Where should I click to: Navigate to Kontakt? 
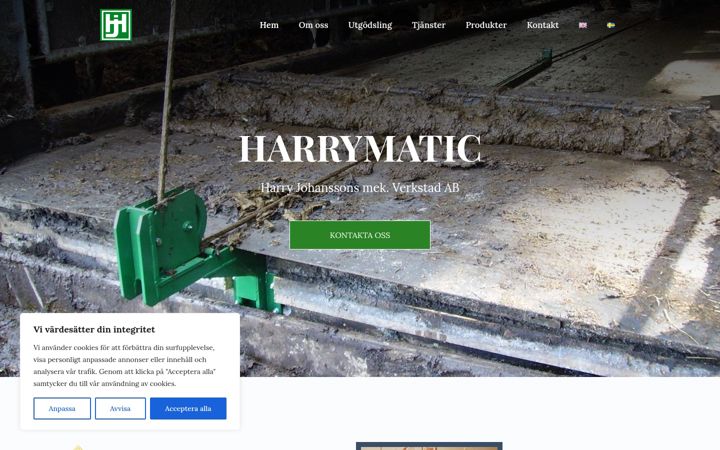542,25
